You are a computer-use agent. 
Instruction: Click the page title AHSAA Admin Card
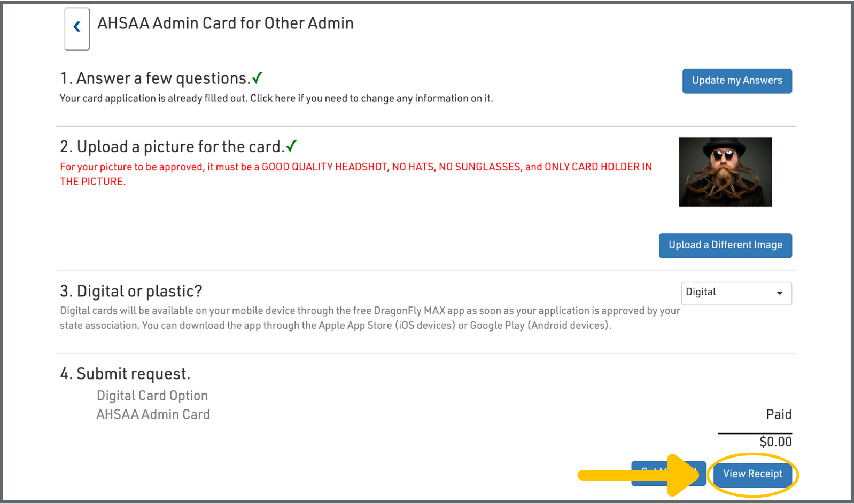click(225, 23)
